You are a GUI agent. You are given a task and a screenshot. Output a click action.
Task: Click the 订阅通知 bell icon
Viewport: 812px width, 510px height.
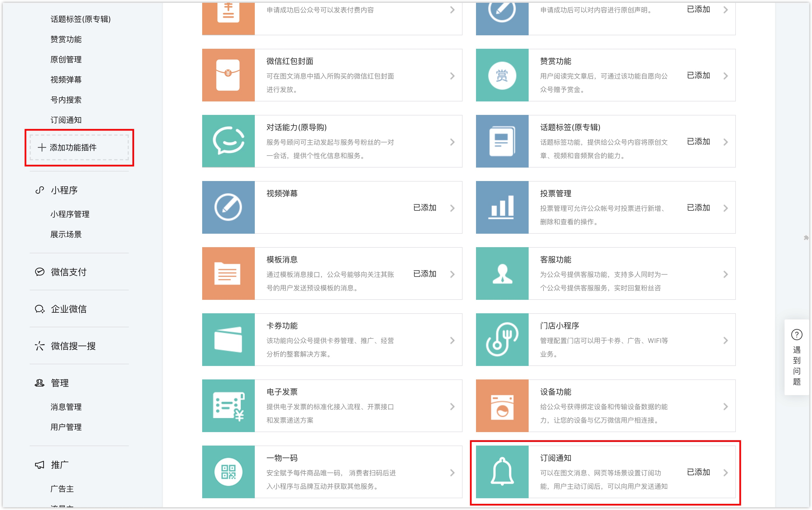502,472
